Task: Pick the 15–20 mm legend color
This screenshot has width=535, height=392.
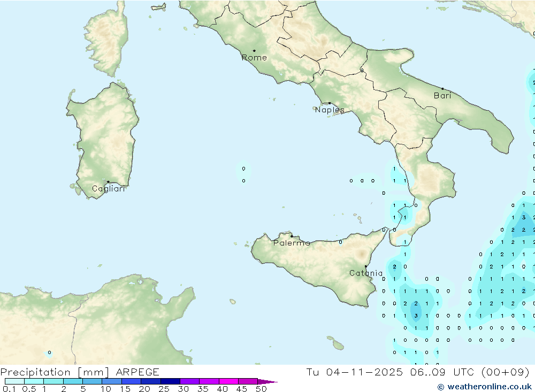Action: pos(132,381)
